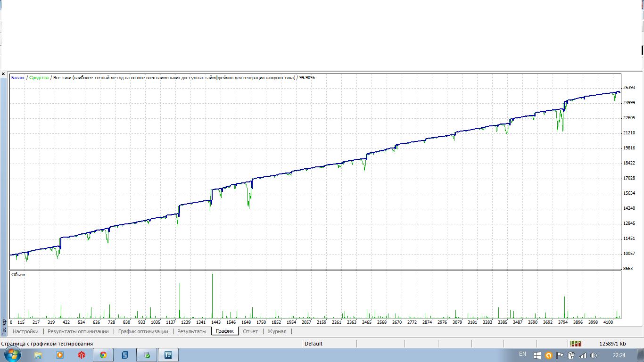Click the vertical Тестер panel label

tap(4, 327)
